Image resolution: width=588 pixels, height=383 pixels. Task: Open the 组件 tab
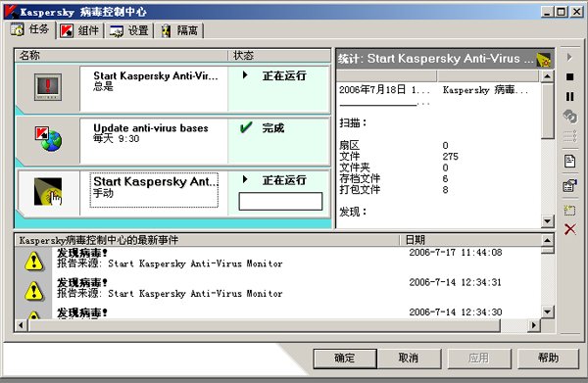tap(80, 30)
